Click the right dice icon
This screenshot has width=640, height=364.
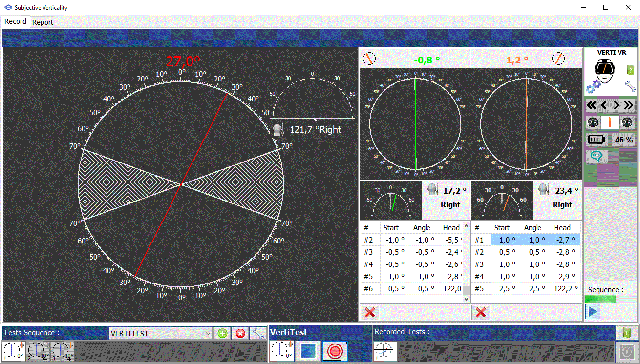point(627,122)
